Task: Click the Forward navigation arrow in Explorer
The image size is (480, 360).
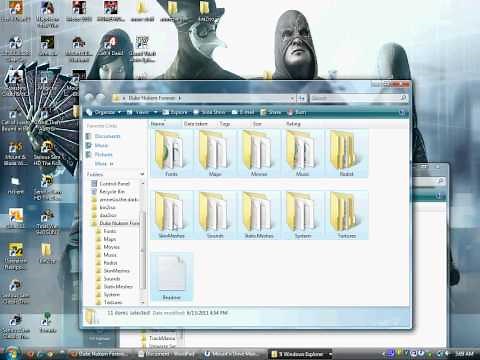Action: (x=100, y=98)
